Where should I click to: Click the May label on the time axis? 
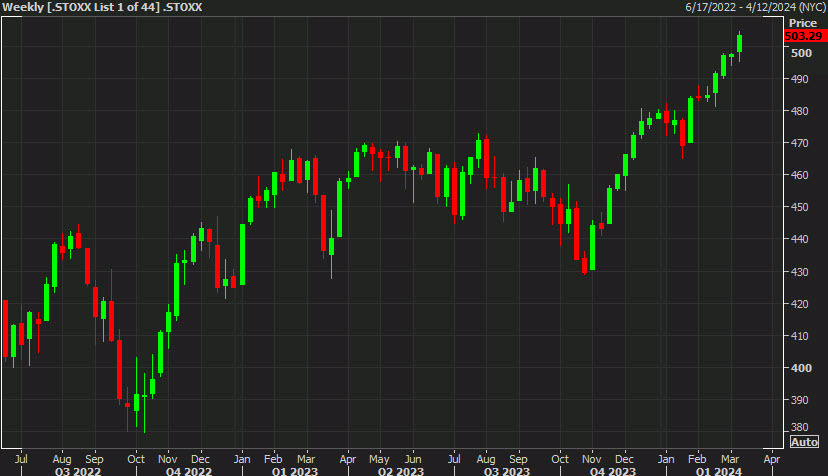pyautogui.click(x=379, y=459)
